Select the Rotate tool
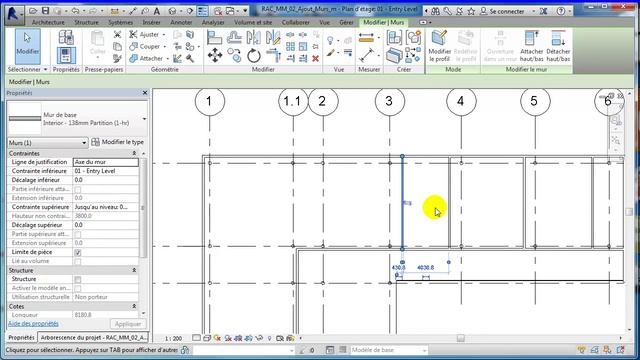 pos(253,55)
